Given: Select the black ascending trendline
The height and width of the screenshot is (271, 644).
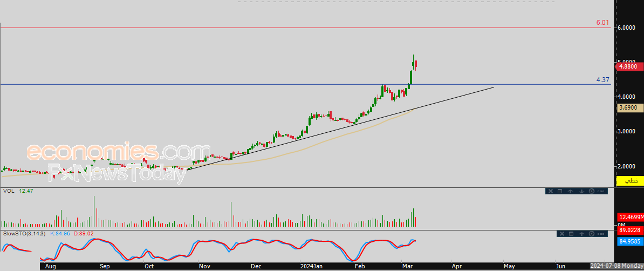Looking at the screenshot, I should (340, 128).
